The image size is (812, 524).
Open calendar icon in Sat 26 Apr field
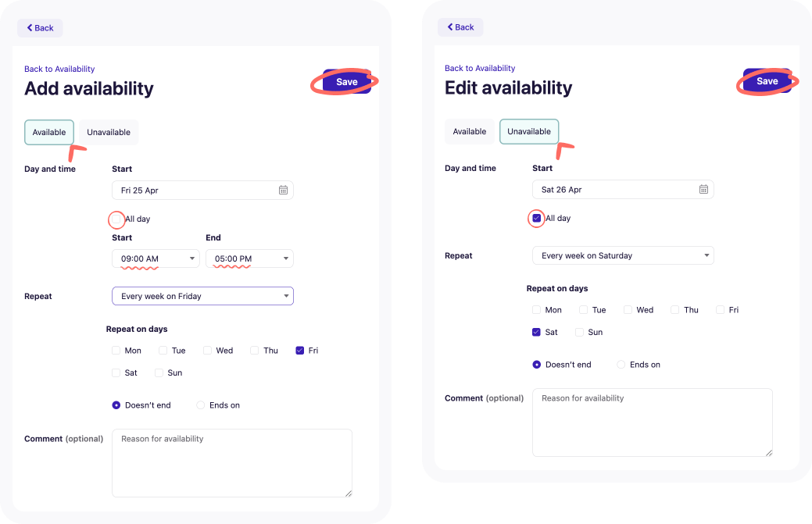703,189
